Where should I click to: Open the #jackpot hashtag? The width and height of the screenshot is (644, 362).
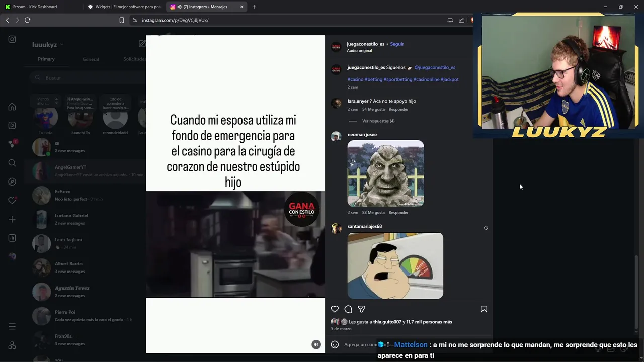[450, 79]
